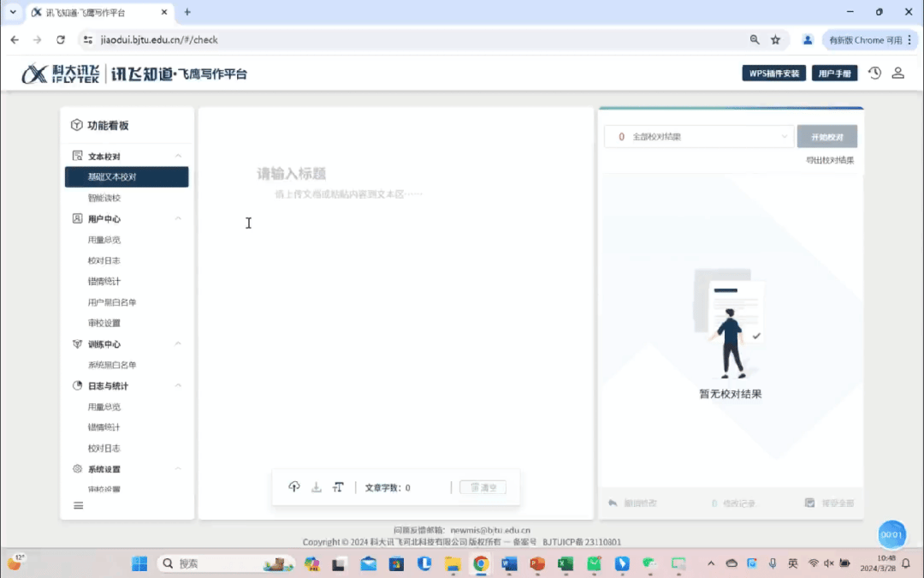Click the accept-all checklist icon
The width and height of the screenshot is (924, 578).
pyautogui.click(x=809, y=503)
